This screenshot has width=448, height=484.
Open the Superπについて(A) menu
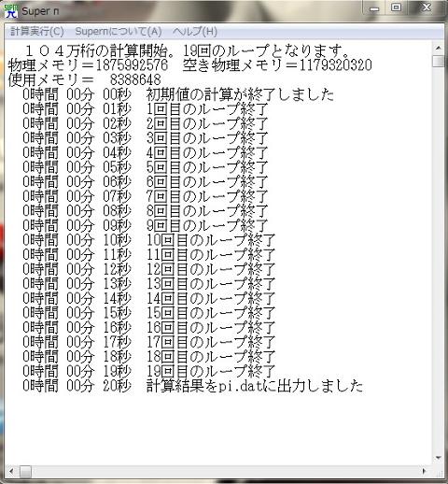pyautogui.click(x=119, y=32)
